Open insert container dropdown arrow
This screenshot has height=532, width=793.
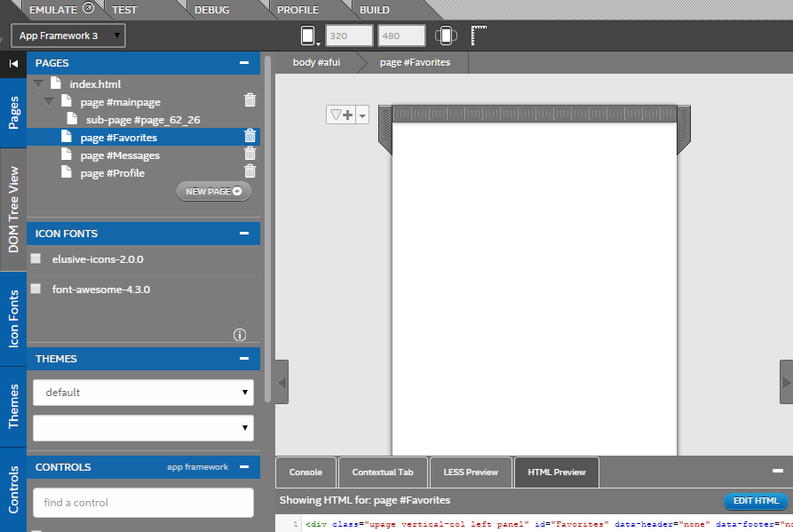click(362, 115)
